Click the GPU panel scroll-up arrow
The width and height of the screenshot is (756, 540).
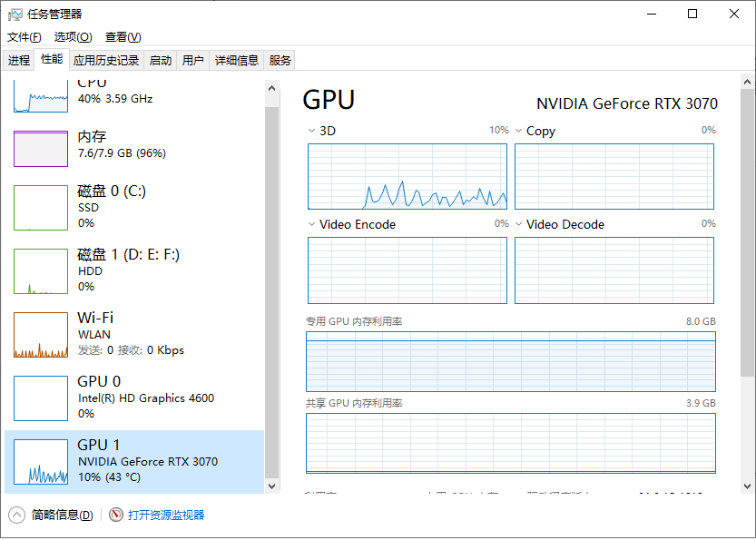tap(747, 82)
